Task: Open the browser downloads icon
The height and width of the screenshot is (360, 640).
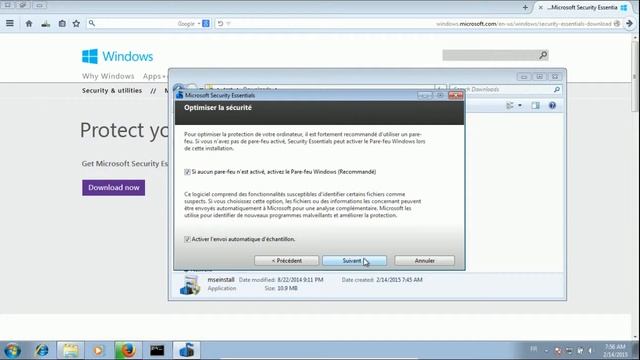Action: point(46,24)
